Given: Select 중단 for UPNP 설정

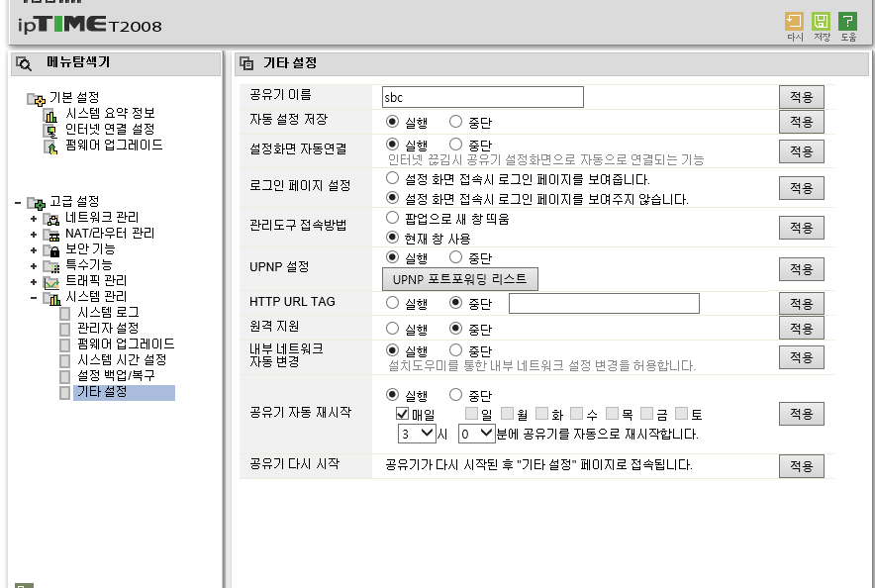Looking at the screenshot, I should tap(456, 256).
